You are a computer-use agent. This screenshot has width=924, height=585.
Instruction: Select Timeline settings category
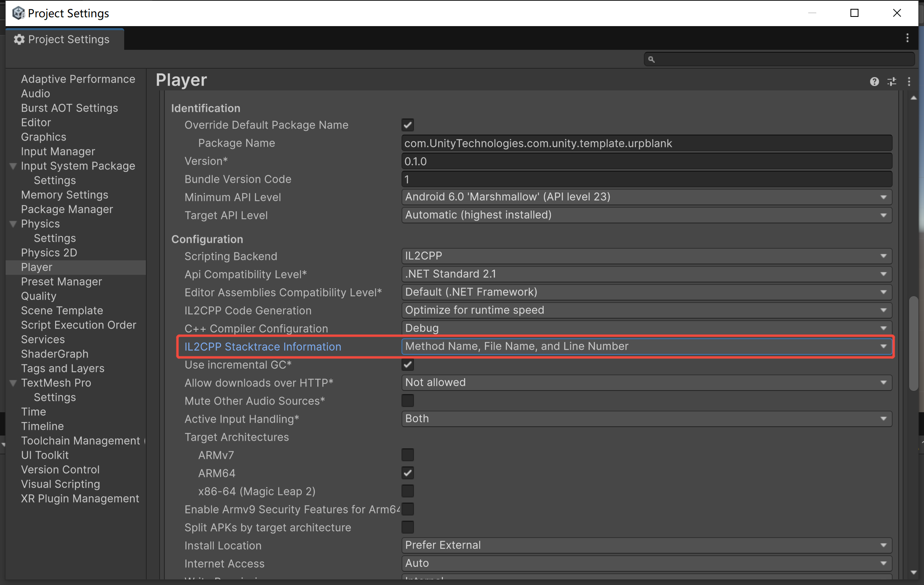coord(42,426)
